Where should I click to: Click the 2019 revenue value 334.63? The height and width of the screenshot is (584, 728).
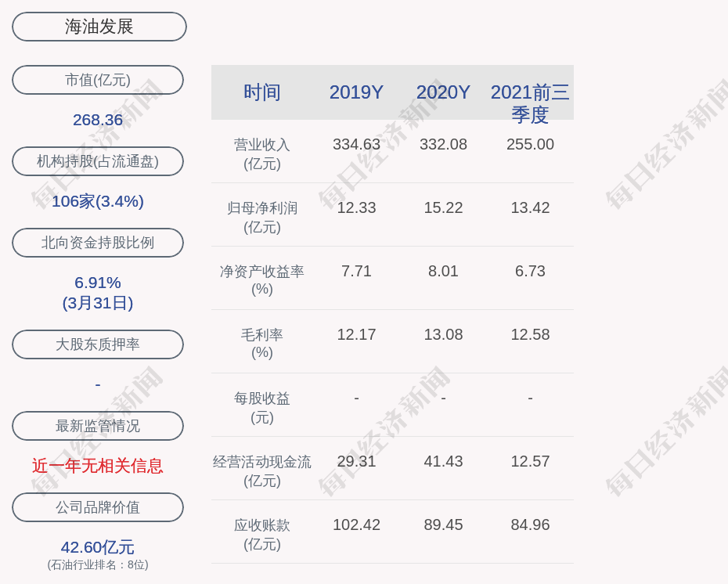[357, 144]
